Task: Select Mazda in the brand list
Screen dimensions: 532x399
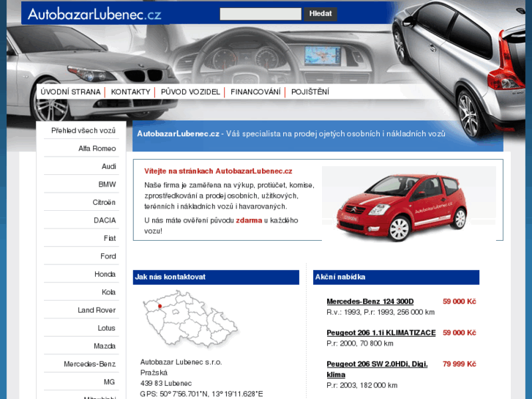Action: coord(105,346)
